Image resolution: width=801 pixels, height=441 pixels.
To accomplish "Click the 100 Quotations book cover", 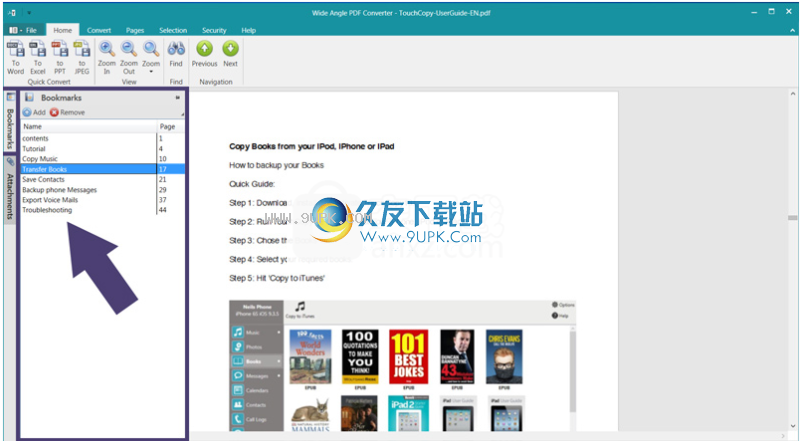I will [x=360, y=357].
